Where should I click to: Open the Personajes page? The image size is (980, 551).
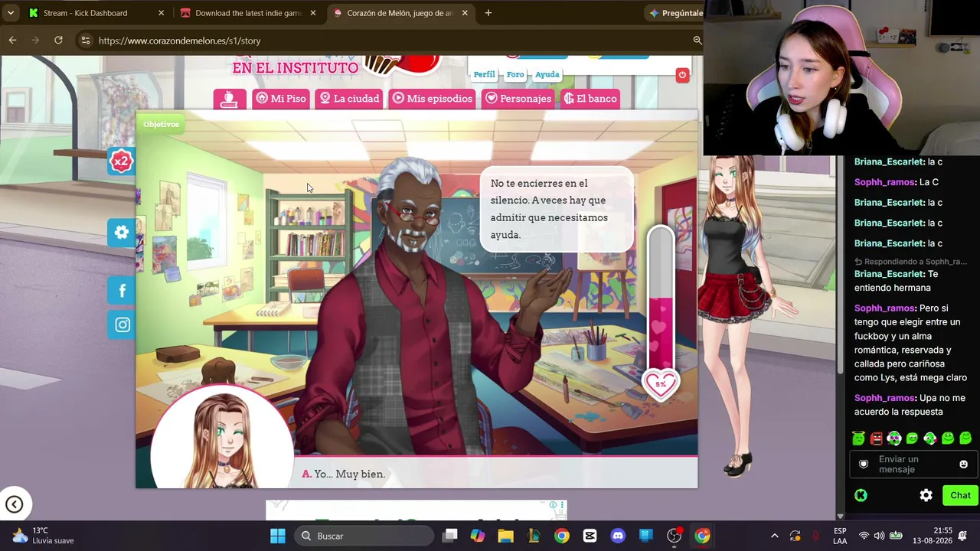point(518,99)
